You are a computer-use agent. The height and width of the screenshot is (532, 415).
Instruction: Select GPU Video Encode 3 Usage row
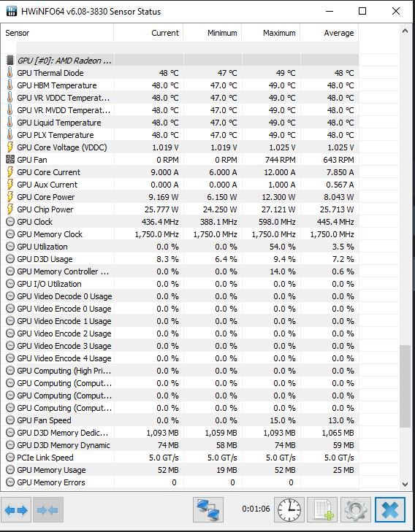[x=180, y=346]
